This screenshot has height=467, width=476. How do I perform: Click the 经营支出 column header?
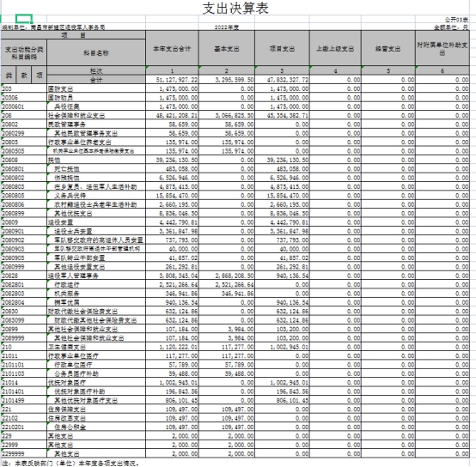click(388, 49)
